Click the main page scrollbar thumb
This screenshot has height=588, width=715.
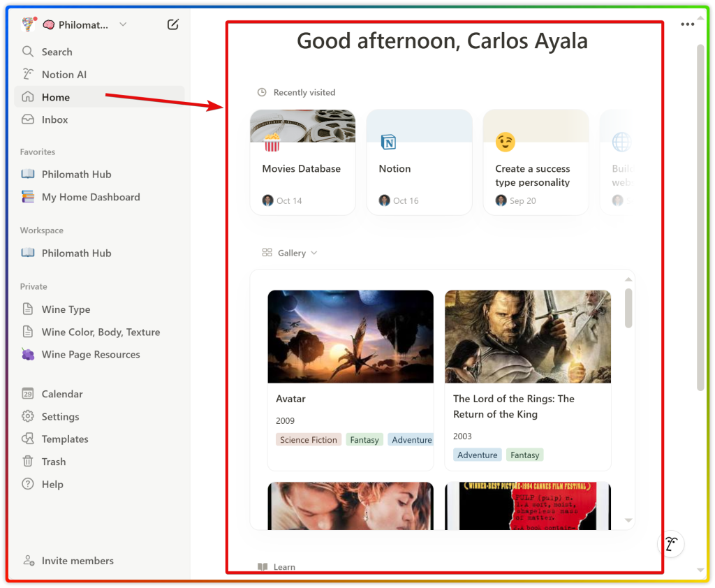tap(700, 218)
